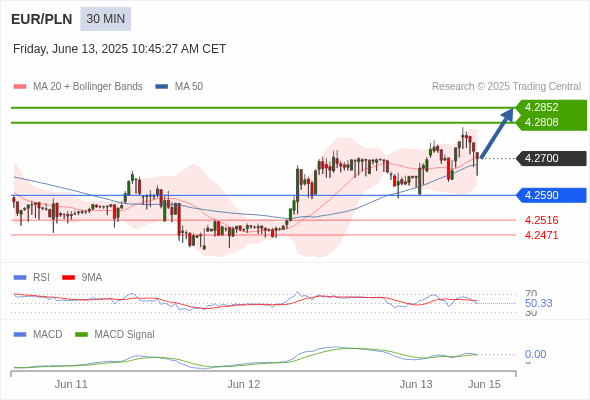Click the MACD blue legend swatch

point(20,335)
